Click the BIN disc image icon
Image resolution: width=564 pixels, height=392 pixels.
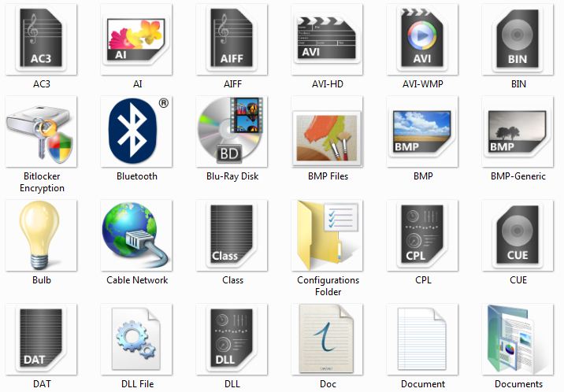(518, 39)
